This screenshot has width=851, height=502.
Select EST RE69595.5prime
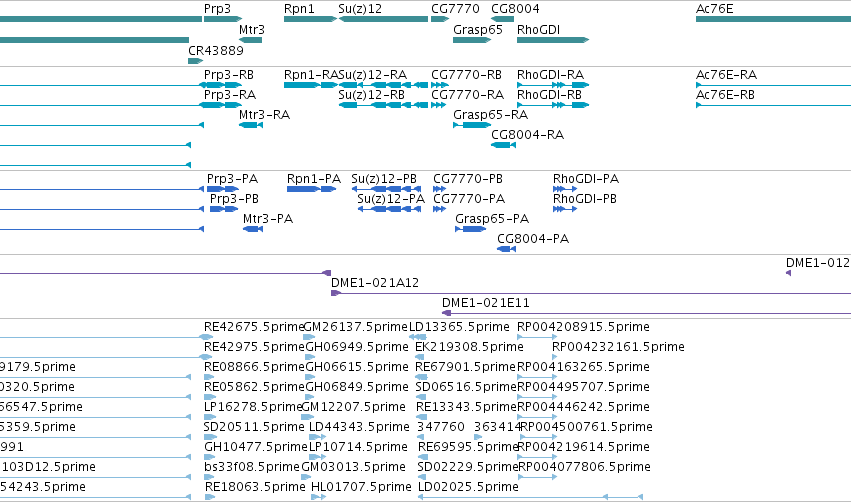468,448
